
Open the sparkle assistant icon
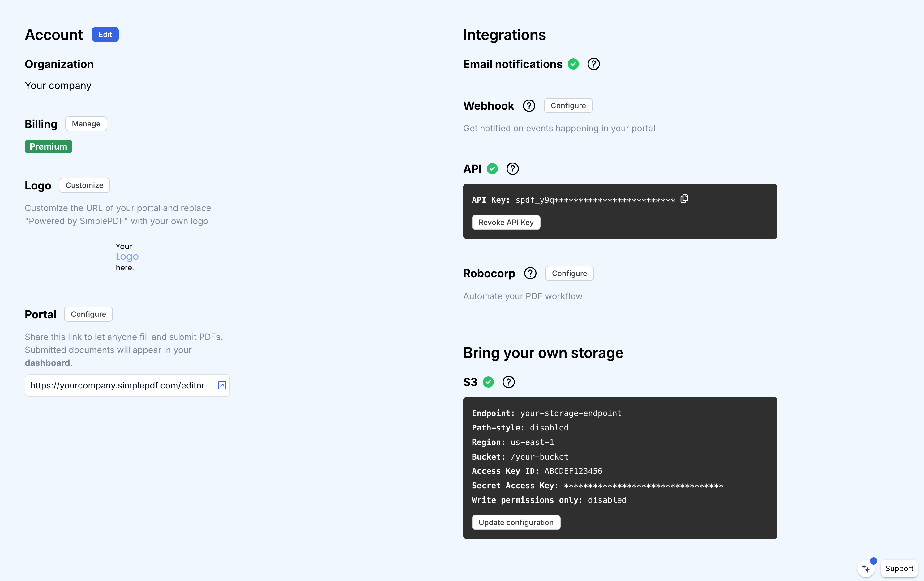866,568
